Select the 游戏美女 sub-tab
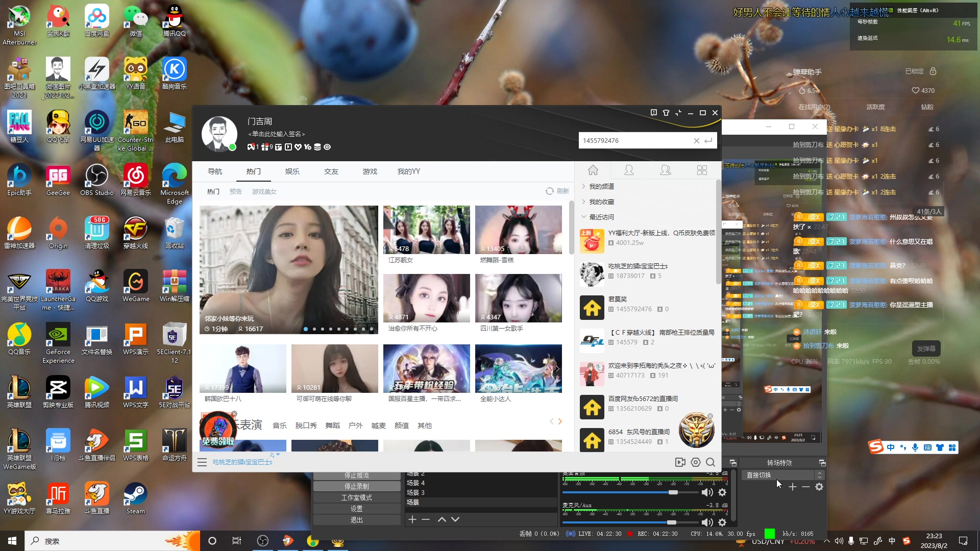Viewport: 980px width, 551px height. tap(264, 192)
